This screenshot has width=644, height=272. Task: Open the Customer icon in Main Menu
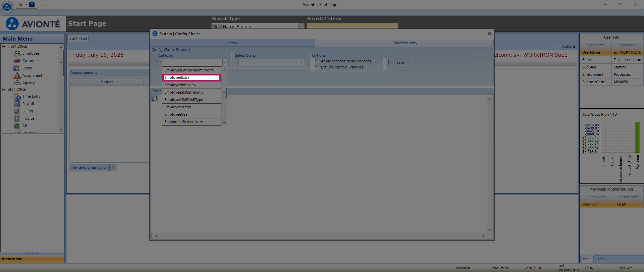(17, 61)
